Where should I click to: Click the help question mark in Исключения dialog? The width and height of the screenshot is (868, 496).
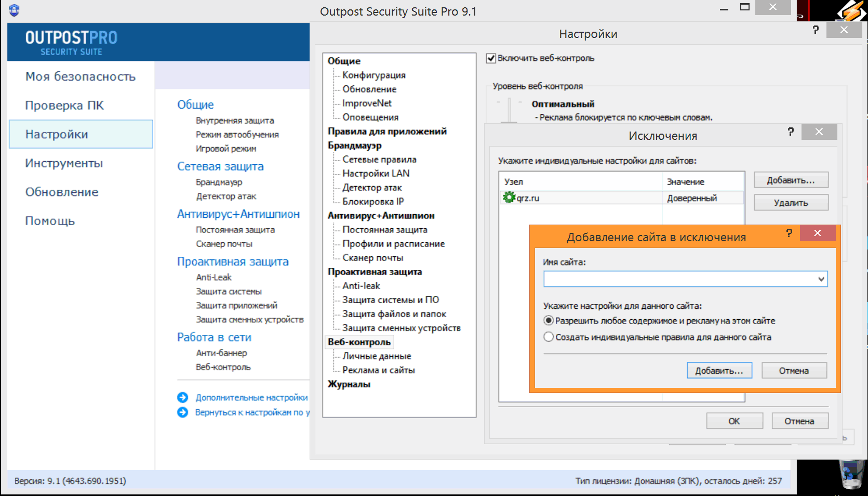[791, 132]
